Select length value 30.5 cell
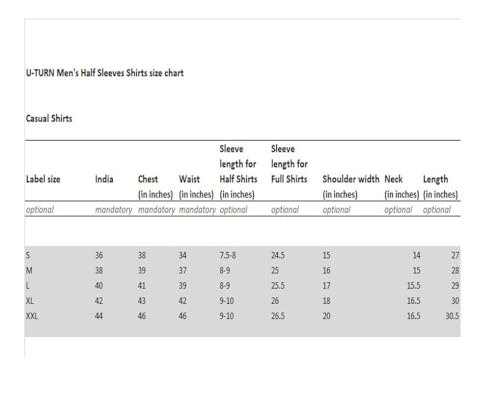This screenshot has height=393, width=500. (452, 316)
